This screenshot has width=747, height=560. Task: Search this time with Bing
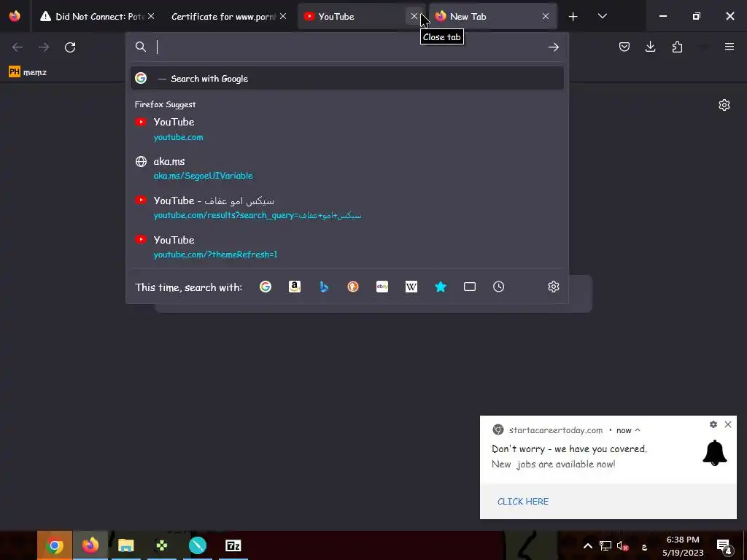point(324,287)
